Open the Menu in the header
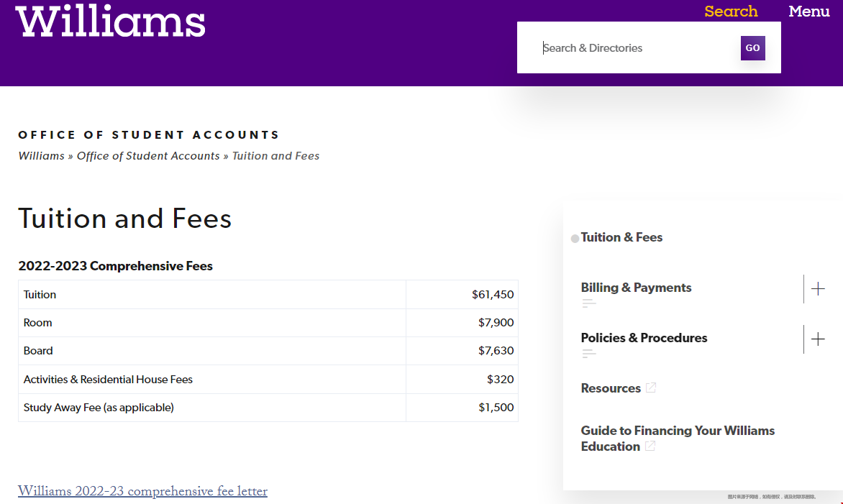 point(809,12)
